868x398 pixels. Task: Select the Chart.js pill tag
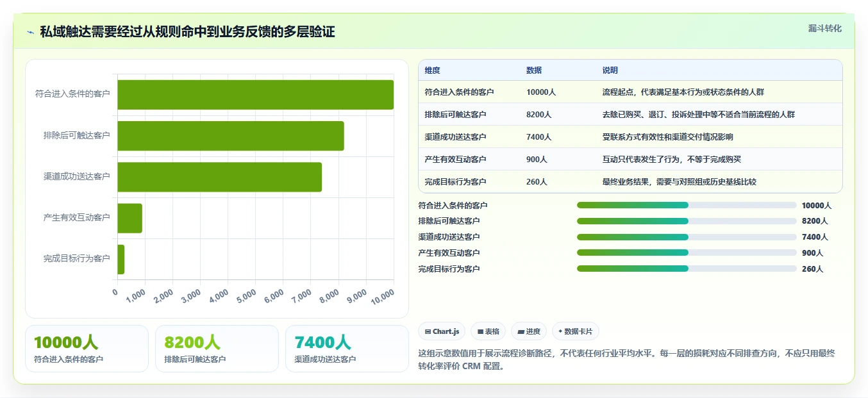pyautogui.click(x=442, y=331)
